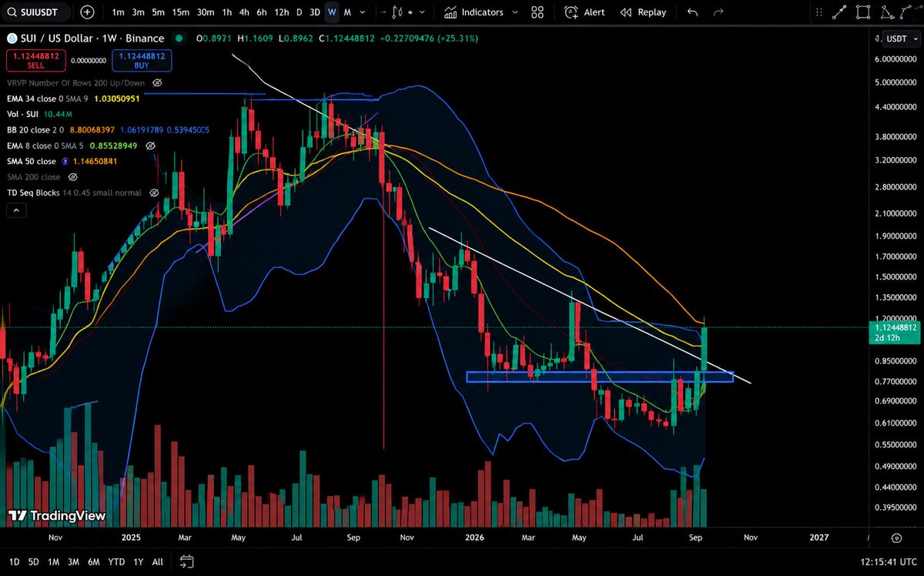Viewport: 924px width, 576px height.
Task: Select the 30m timeframe
Action: [x=206, y=12]
